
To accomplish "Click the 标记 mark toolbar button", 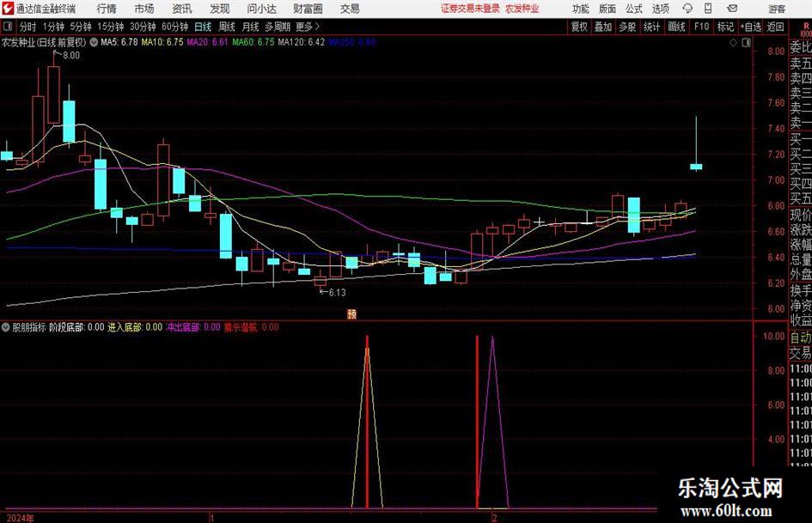I will [725, 27].
